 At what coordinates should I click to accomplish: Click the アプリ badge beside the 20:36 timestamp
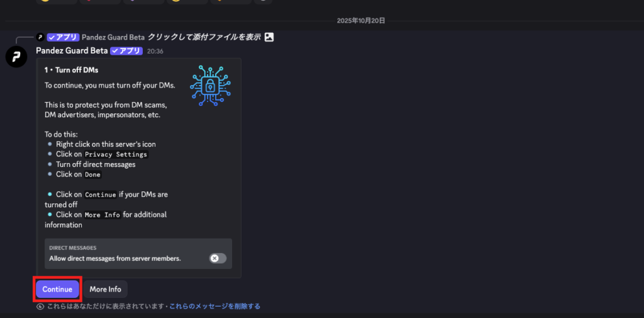click(126, 51)
